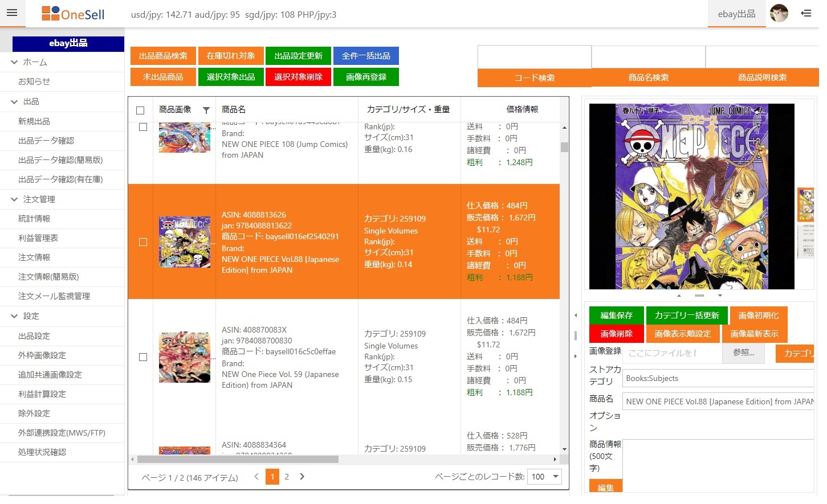
Task: Collapse the 注文管理 section
Action: point(14,199)
